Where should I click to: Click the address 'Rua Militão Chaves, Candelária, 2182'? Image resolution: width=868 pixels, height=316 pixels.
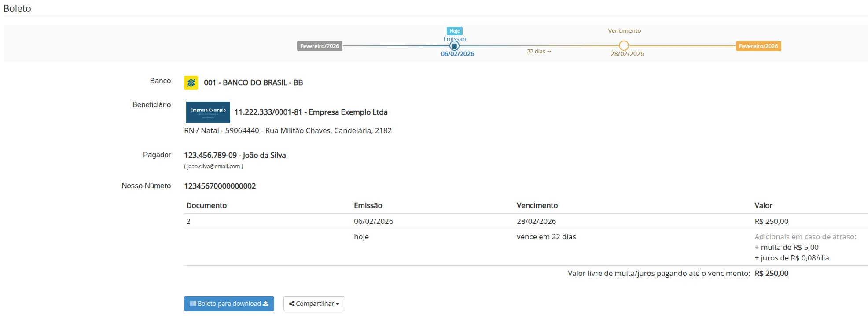328,130
